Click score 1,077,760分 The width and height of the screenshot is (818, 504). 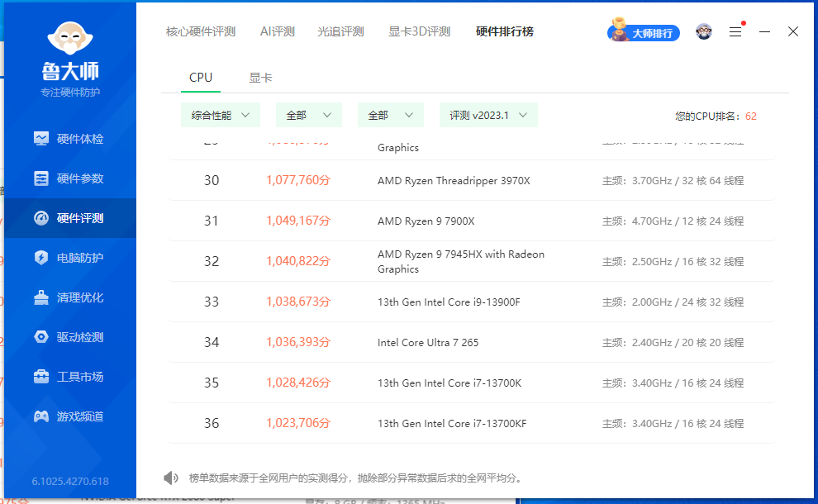(x=298, y=180)
